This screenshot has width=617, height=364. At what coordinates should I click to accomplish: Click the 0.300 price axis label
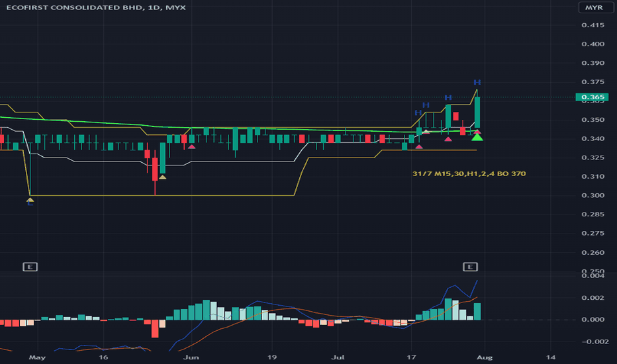(593, 196)
